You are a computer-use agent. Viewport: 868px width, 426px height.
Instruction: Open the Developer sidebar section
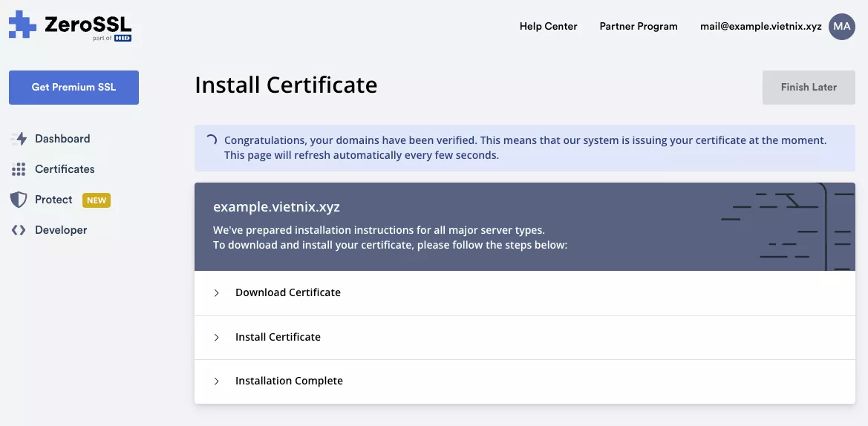pos(61,230)
